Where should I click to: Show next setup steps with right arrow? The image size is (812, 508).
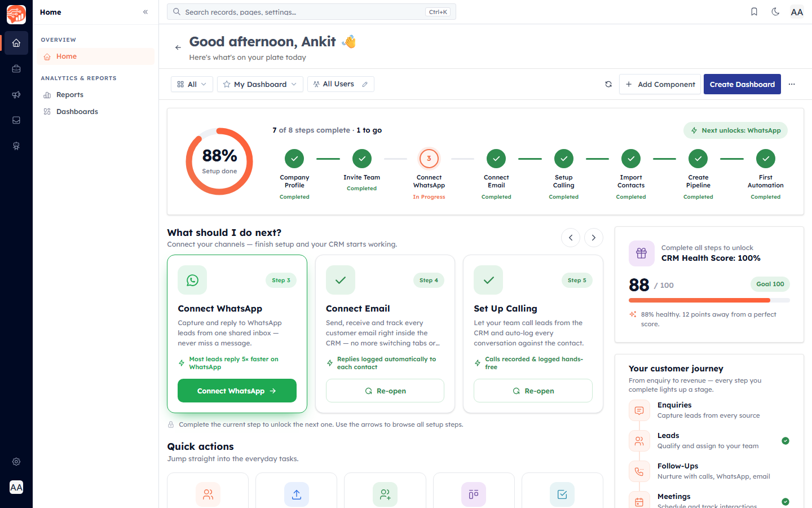[594, 238]
